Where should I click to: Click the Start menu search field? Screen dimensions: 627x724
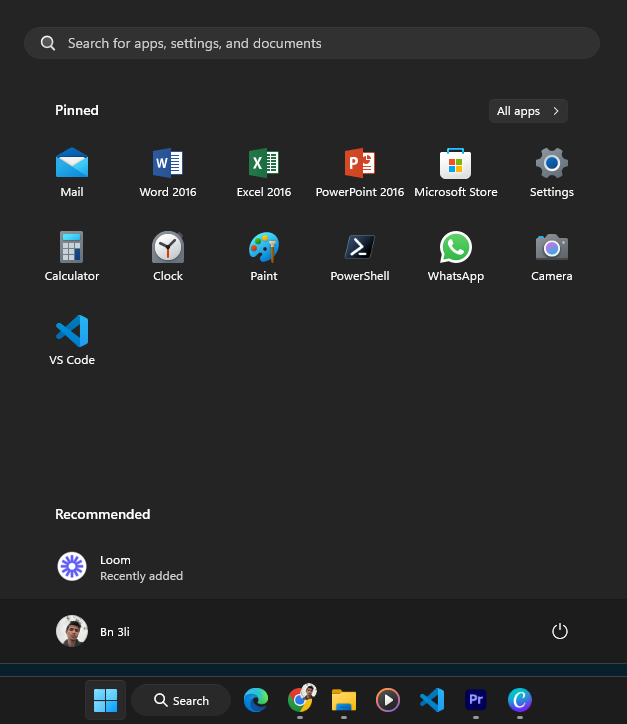pos(312,43)
